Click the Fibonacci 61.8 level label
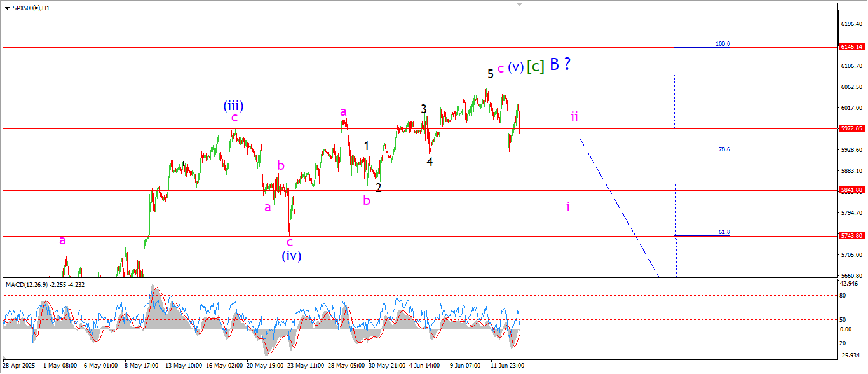Screen dimensions: 868x374 coord(724,232)
